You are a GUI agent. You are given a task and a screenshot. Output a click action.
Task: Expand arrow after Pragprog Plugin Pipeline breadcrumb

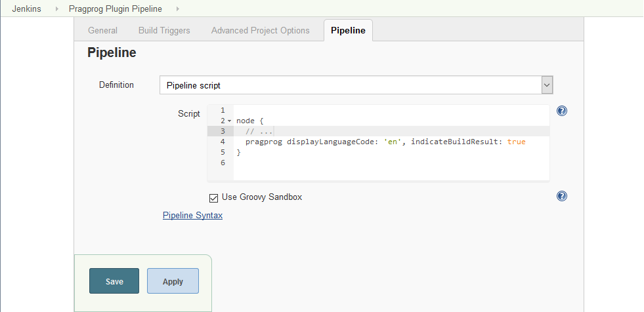tap(177, 9)
